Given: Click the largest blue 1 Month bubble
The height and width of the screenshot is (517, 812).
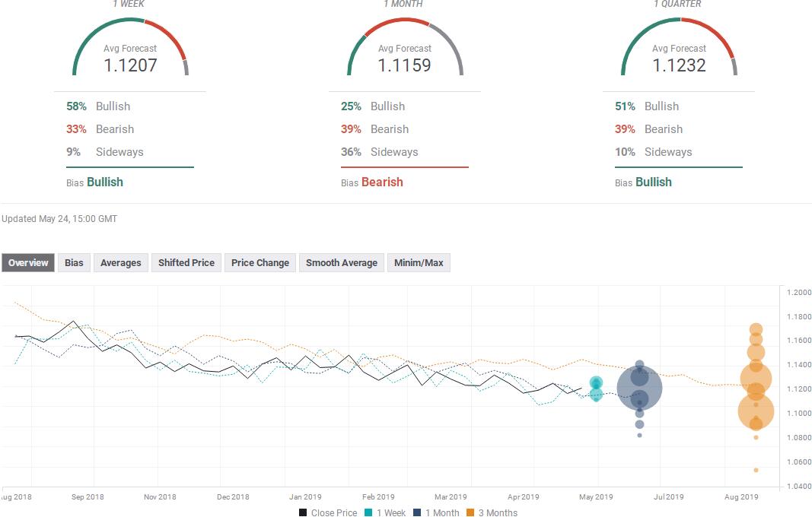Looking at the screenshot, I should [638, 389].
